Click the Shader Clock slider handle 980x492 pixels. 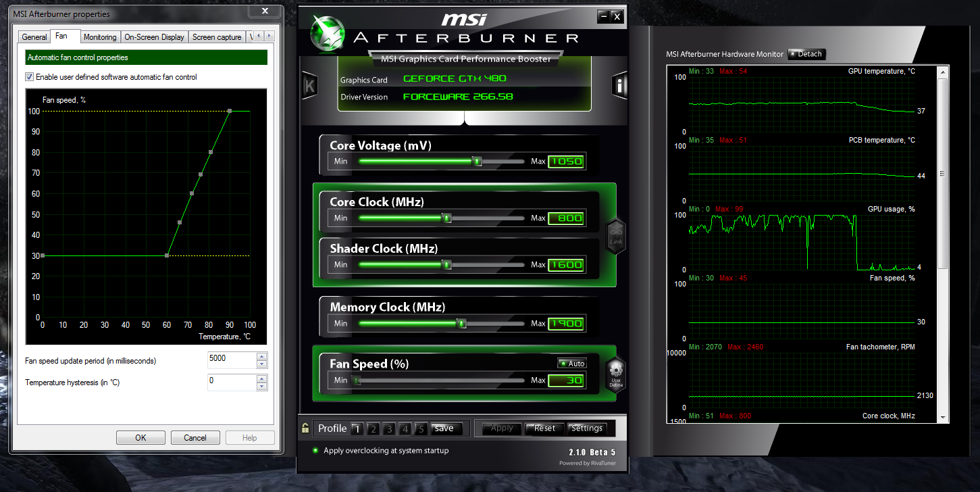point(446,264)
